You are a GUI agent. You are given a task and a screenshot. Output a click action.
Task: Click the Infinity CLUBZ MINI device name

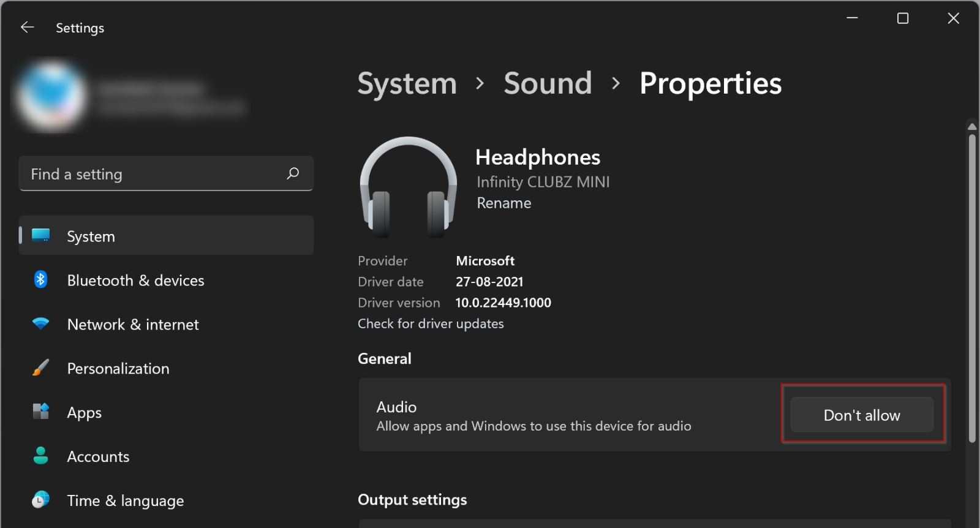click(x=543, y=182)
